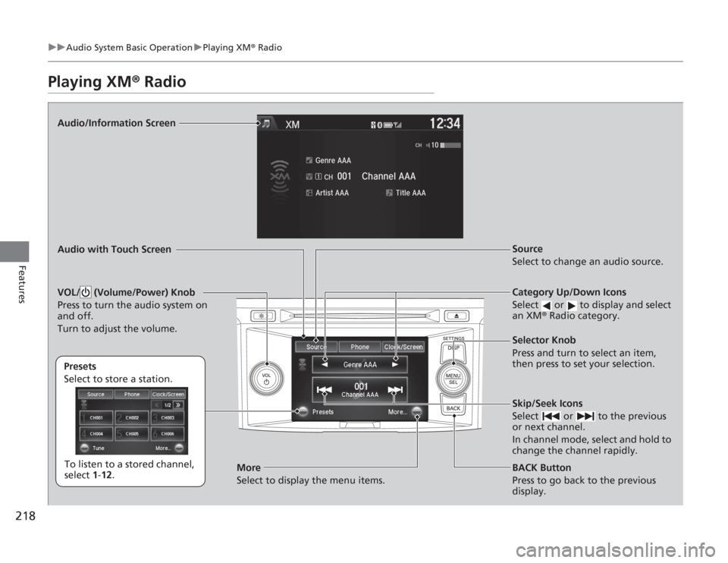Select the Clock/Screen tab on the main touch screen
This screenshot has height=563, width=728.
click(x=403, y=347)
